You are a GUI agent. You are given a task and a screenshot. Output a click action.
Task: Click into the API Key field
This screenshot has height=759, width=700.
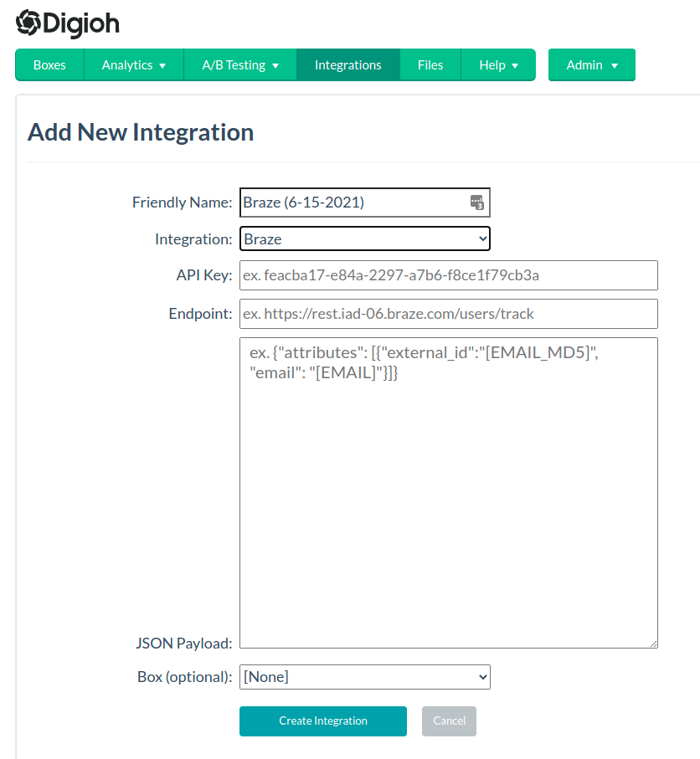pyautogui.click(x=449, y=275)
